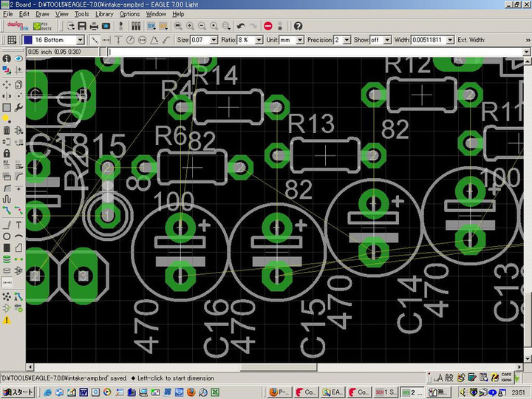
Task: Toggle the grid settings button
Action: tap(12, 40)
